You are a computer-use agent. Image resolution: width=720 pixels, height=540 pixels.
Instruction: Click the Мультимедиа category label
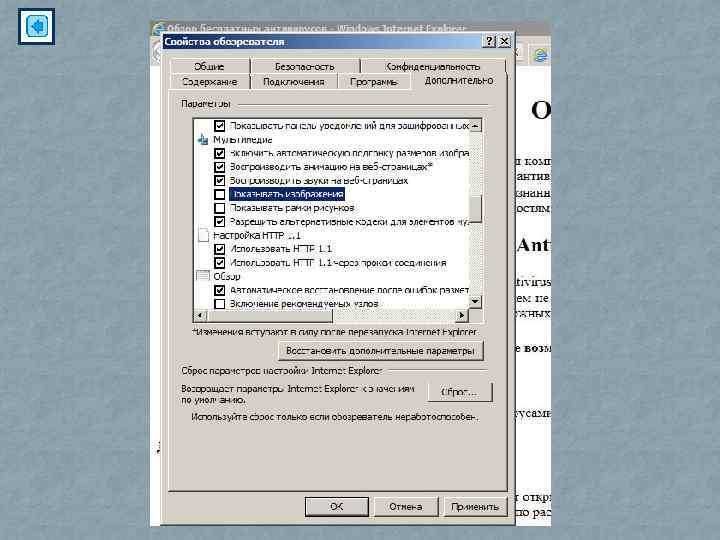pos(243,140)
